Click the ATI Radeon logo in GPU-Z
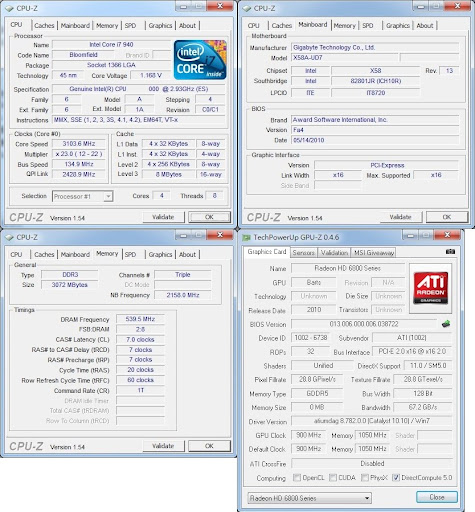 [431, 288]
